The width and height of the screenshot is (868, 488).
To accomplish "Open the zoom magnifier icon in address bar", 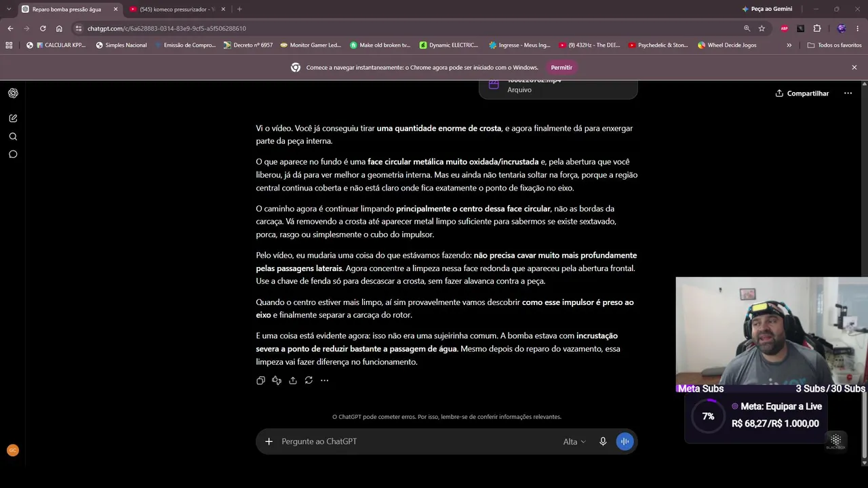I will (x=747, y=28).
